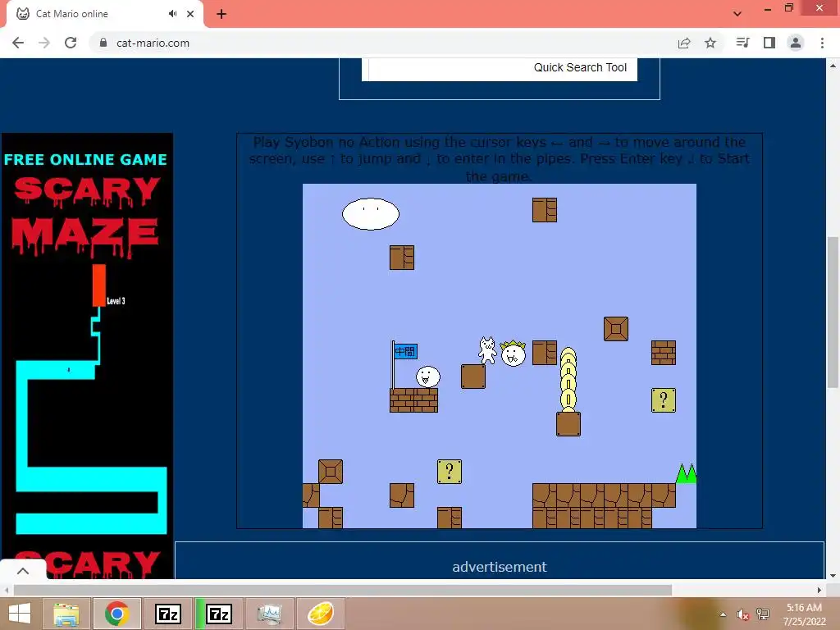840x630 pixels.
Task: Click the horizontal page scrollbar thumb
Action: click(343, 590)
